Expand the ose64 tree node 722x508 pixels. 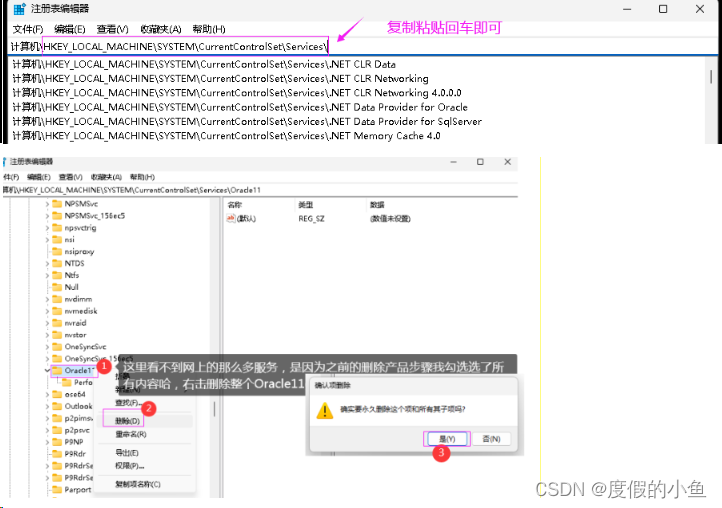(47, 394)
